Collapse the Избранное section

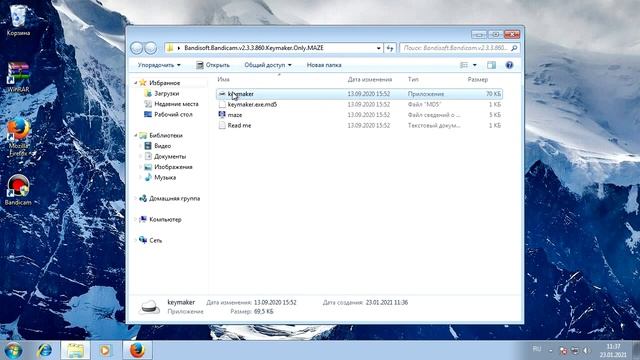136,83
